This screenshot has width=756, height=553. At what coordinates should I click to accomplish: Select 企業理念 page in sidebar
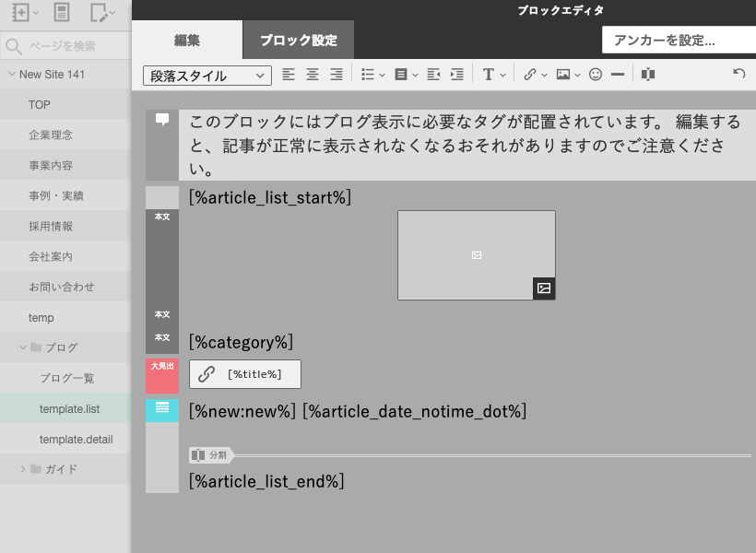65,135
